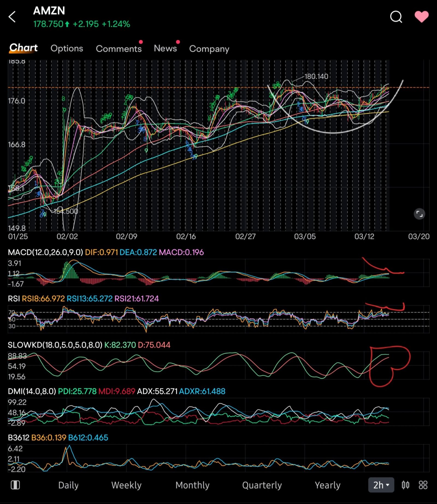Expand chart to fullscreen icon
The height and width of the screenshot is (504, 437).
[419, 214]
